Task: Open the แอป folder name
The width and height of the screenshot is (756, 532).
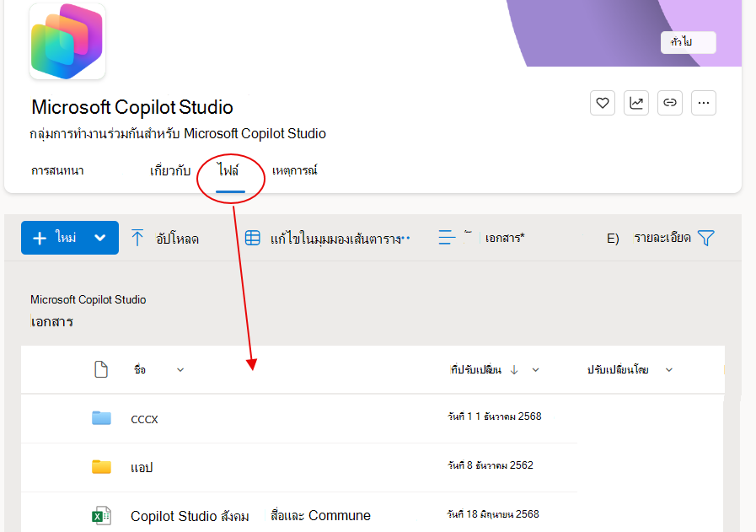Action: click(x=142, y=468)
